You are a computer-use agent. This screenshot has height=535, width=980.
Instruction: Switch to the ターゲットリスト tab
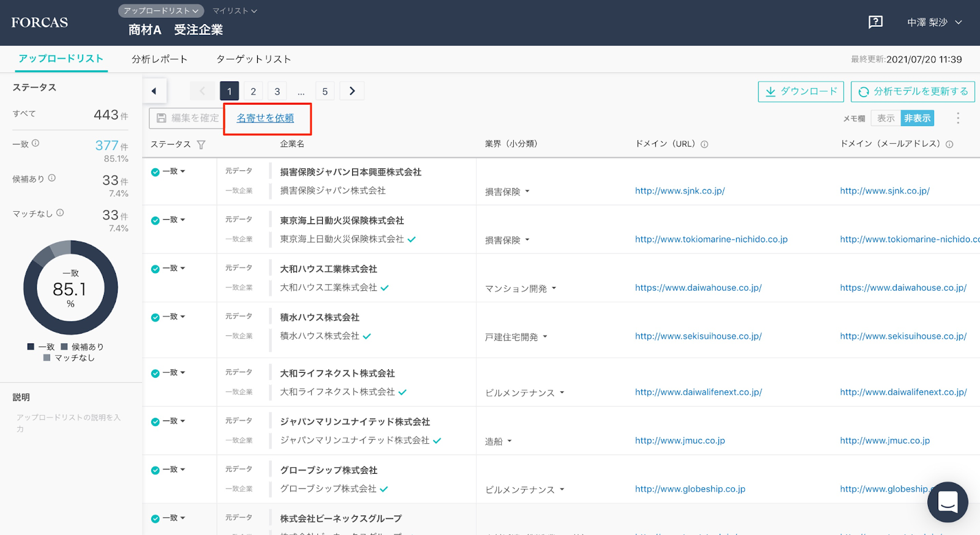click(x=254, y=59)
